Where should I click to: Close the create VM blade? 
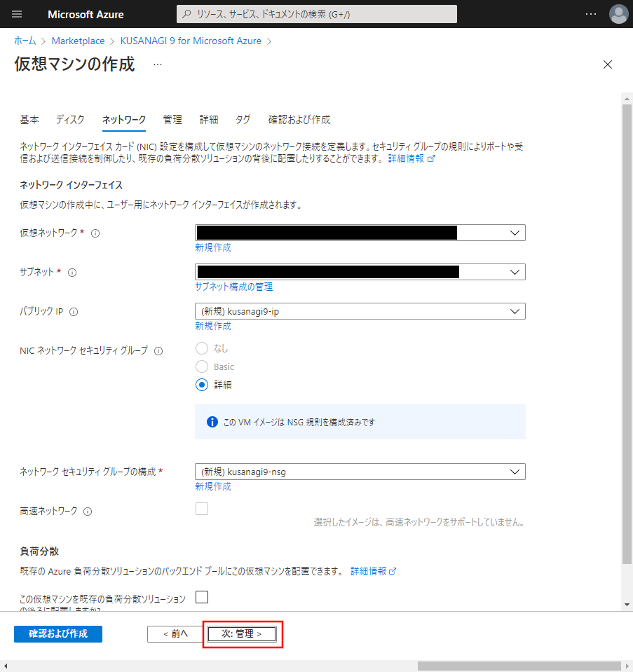point(607,64)
